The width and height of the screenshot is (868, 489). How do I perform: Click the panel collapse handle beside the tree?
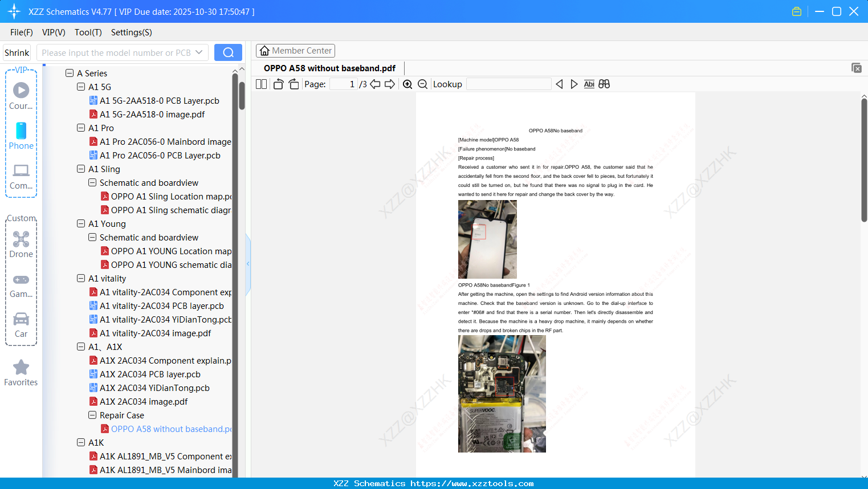248,264
